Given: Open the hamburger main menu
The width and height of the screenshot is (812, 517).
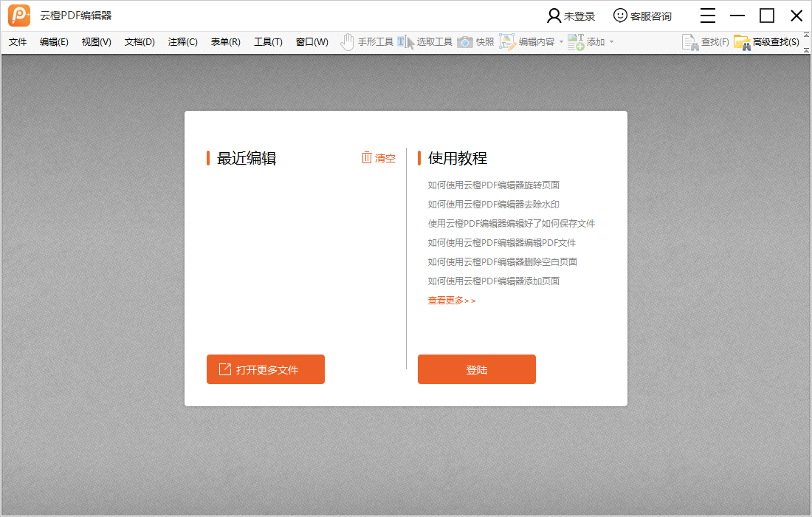Looking at the screenshot, I should pyautogui.click(x=708, y=16).
